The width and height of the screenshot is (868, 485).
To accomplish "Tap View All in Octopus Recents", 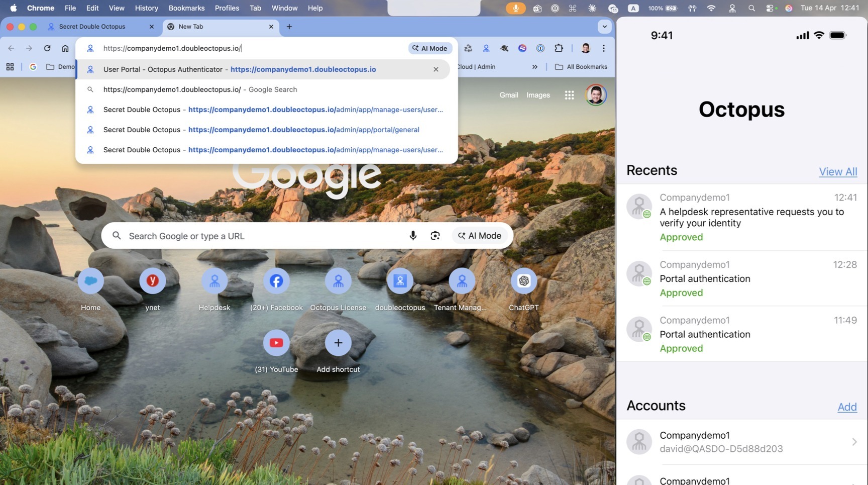I will (838, 171).
